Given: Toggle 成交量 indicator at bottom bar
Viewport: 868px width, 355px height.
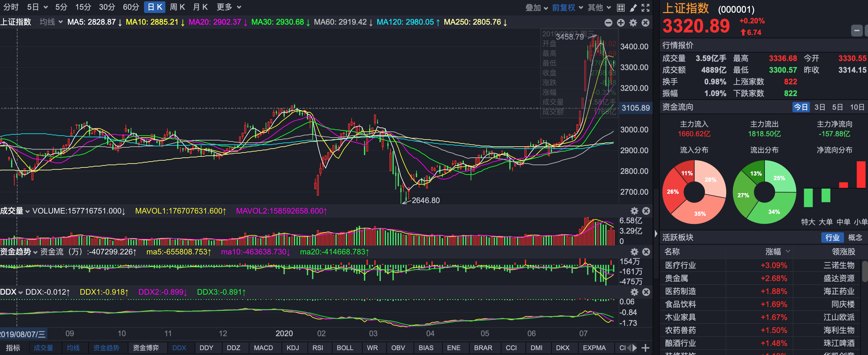Looking at the screenshot, I should [x=43, y=348].
